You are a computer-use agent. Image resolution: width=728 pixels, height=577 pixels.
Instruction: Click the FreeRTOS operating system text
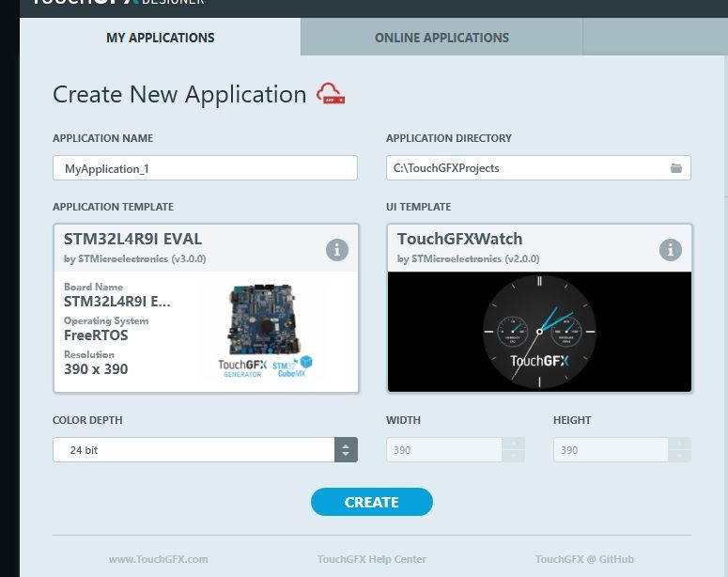pos(96,335)
